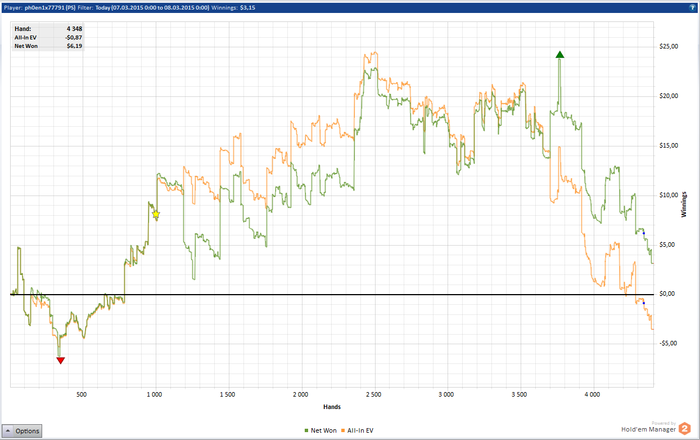700x440 pixels.
Task: Click the All-In EV label in info box
Action: [x=25, y=37]
